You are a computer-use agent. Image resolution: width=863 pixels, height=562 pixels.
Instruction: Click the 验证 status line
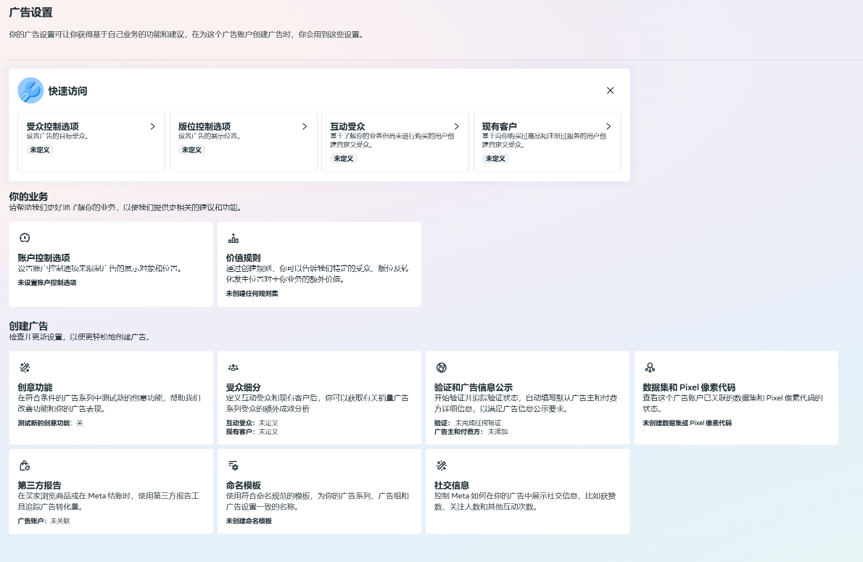click(468, 423)
